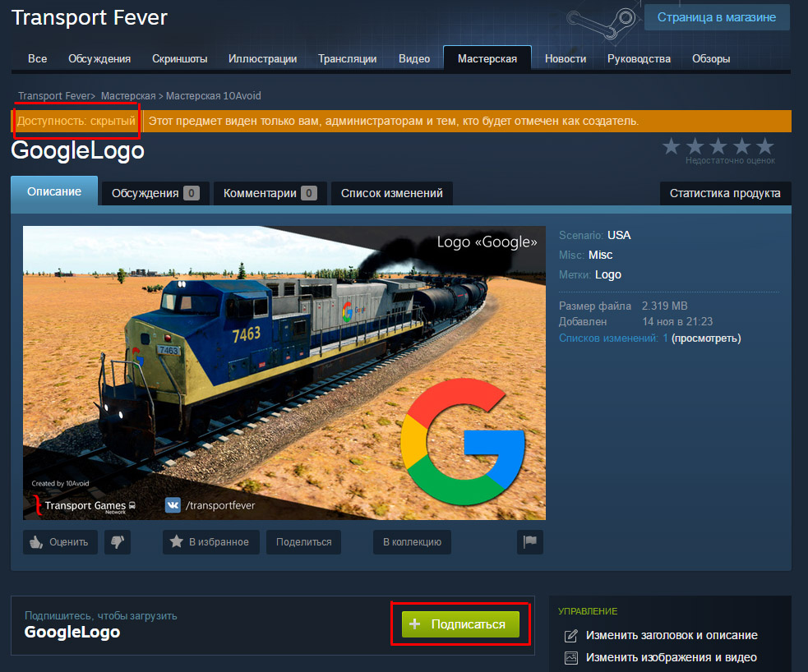808x672 pixels.
Task: Open the Видео tab
Action: tap(414, 58)
